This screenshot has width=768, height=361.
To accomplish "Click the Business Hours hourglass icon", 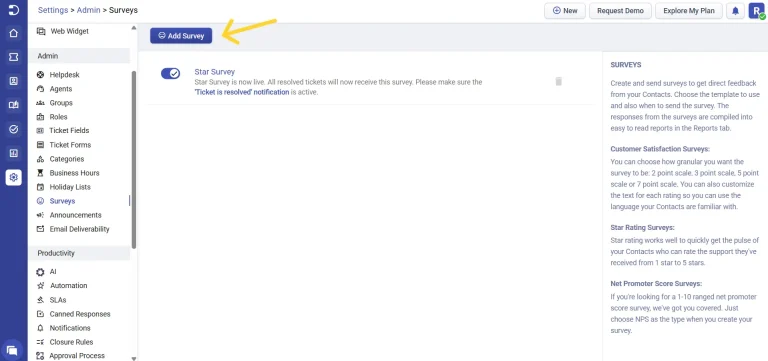I will [40, 173].
